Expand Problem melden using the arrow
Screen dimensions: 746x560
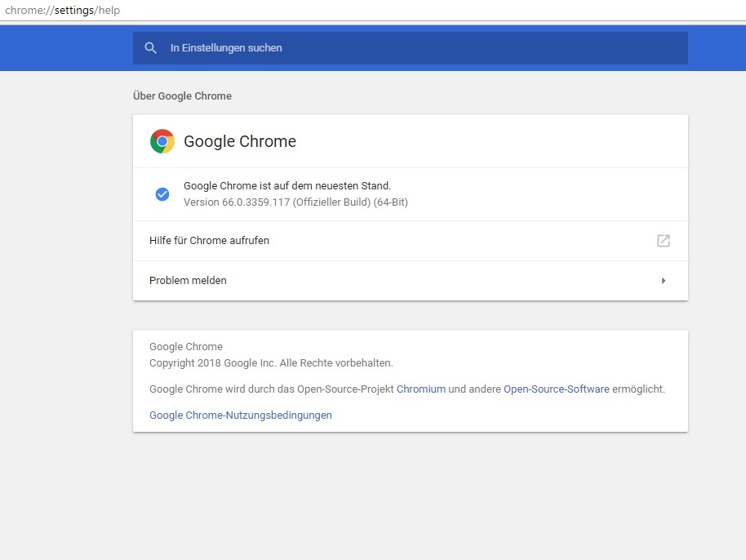pyautogui.click(x=664, y=281)
